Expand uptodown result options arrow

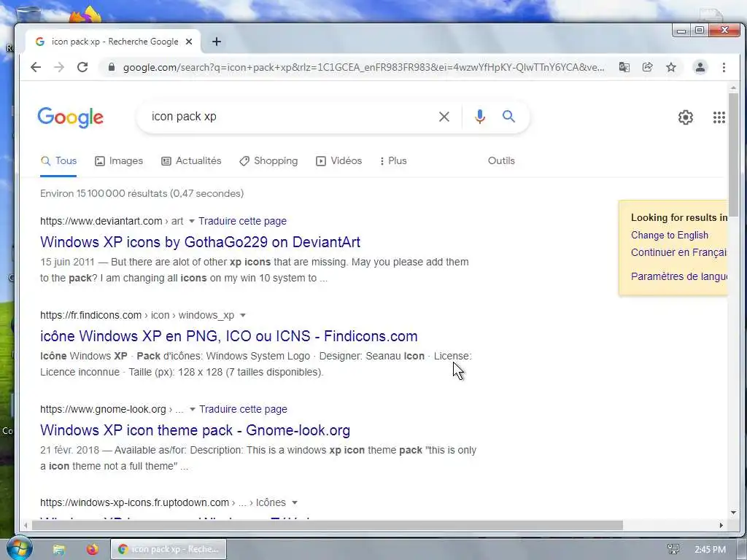point(295,503)
